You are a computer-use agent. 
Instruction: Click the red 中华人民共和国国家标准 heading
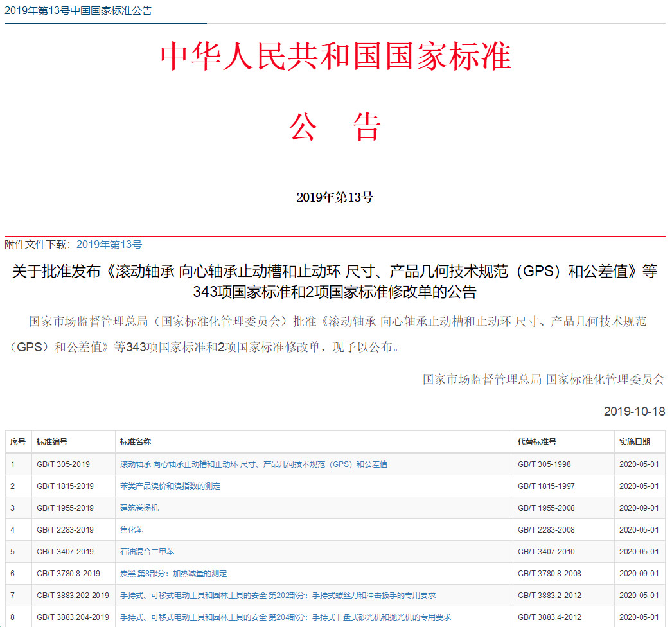[x=335, y=57]
